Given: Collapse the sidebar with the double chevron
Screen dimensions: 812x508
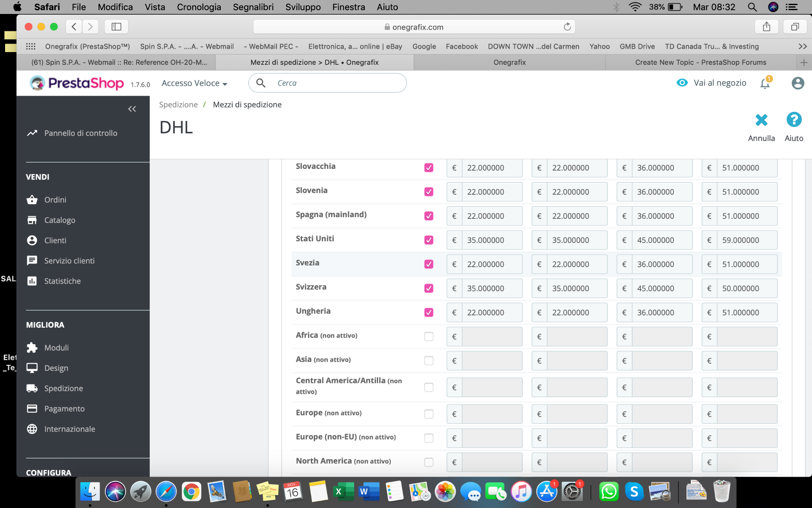Looking at the screenshot, I should 132,109.
